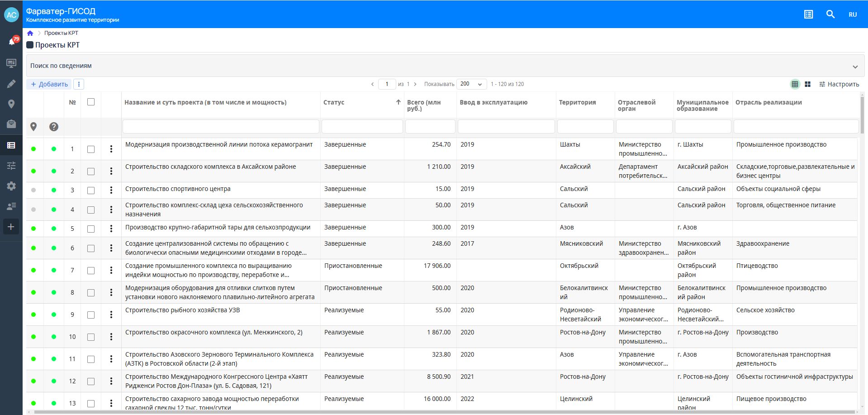
Task: Sort by Название и суть проекта column
Action: (x=205, y=102)
